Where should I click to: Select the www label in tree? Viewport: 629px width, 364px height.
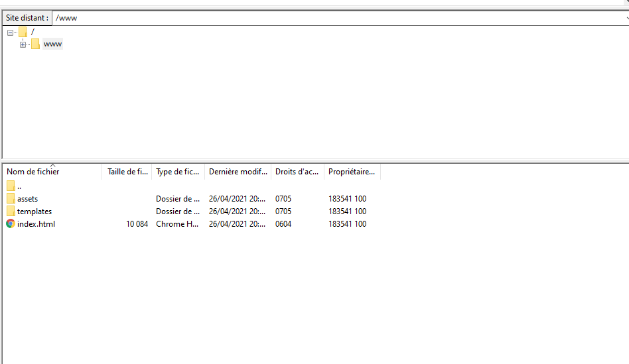tap(52, 44)
